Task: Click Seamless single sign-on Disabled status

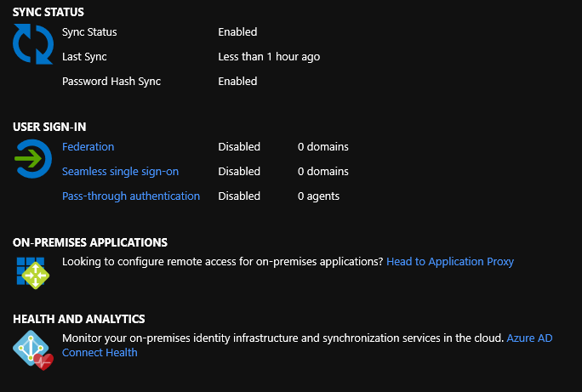Action: pos(239,171)
